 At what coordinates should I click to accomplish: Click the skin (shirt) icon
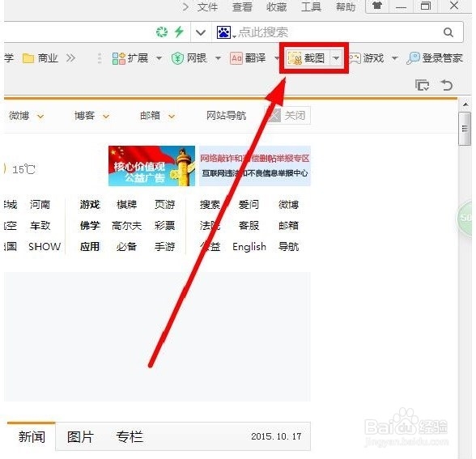(x=377, y=6)
